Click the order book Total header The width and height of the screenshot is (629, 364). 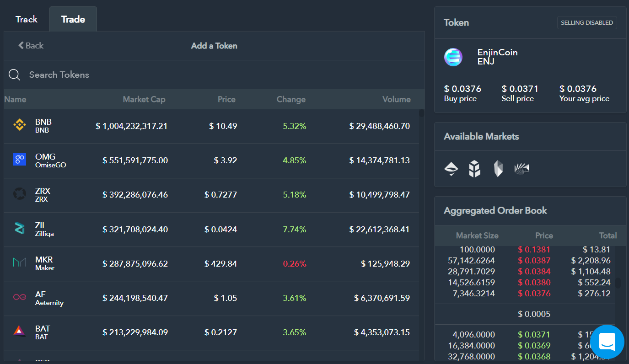tap(608, 236)
